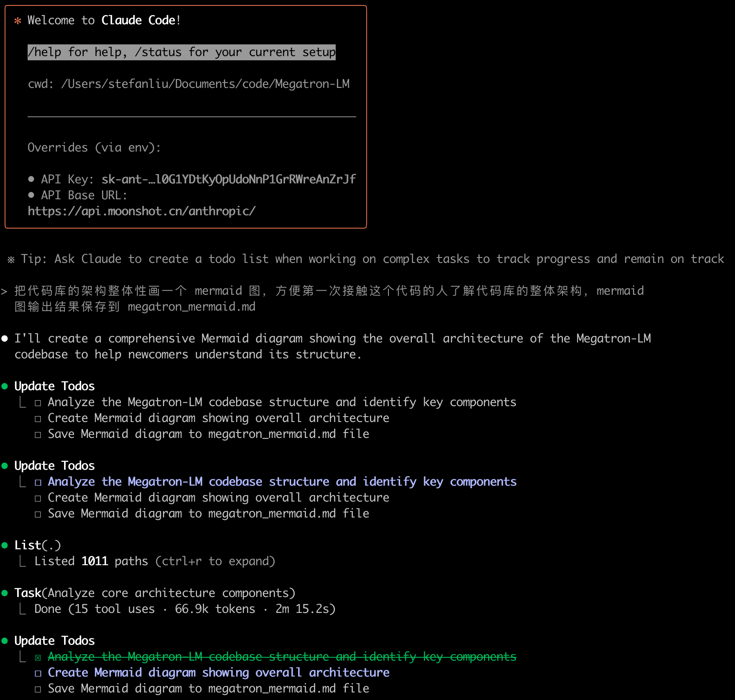Click green bullet beside Task(Analyze core
Screen dimensions: 735x700
[5, 593]
